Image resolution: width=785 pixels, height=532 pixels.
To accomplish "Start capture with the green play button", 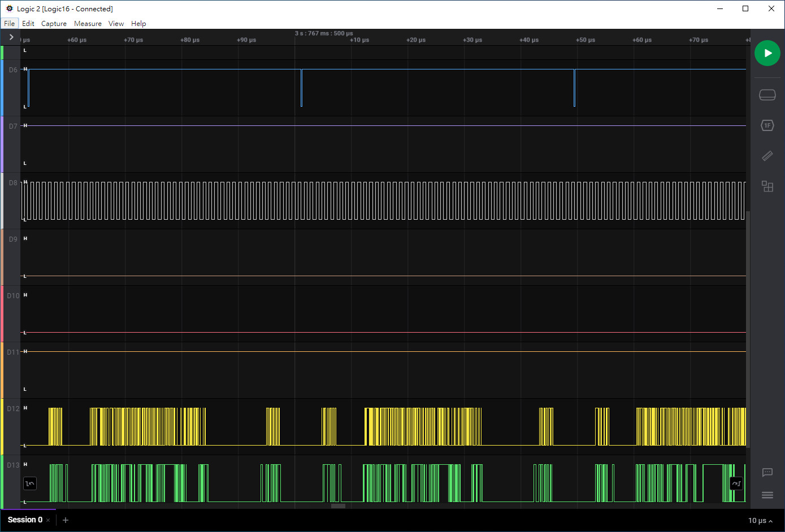I will click(x=767, y=53).
